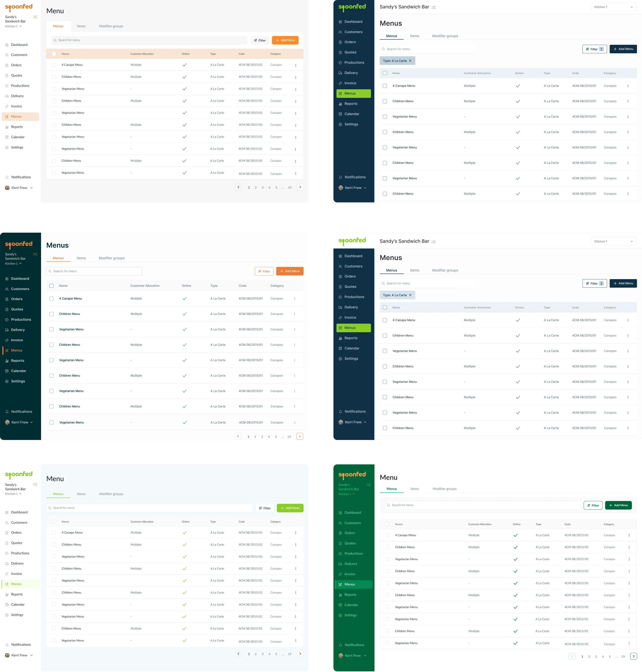Open Items tab in bright green sidebar mockup
This screenshot has height=672, width=642.
pos(415,489)
